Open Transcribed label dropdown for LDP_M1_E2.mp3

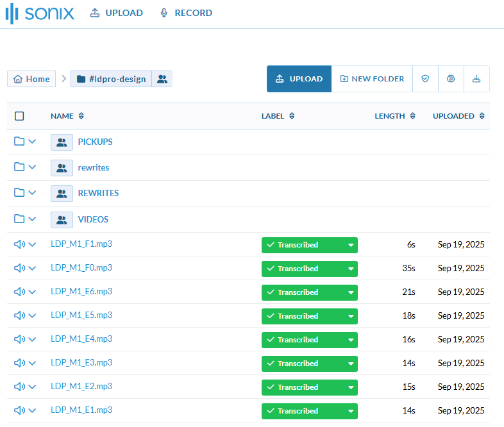[310, 387]
